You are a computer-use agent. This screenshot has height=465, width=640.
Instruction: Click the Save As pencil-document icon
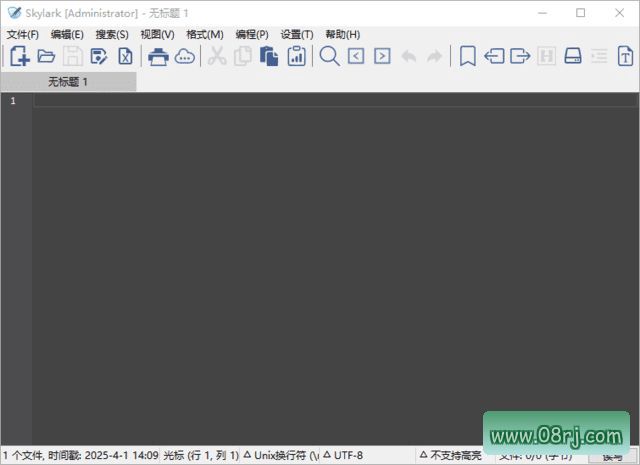[x=99, y=56]
